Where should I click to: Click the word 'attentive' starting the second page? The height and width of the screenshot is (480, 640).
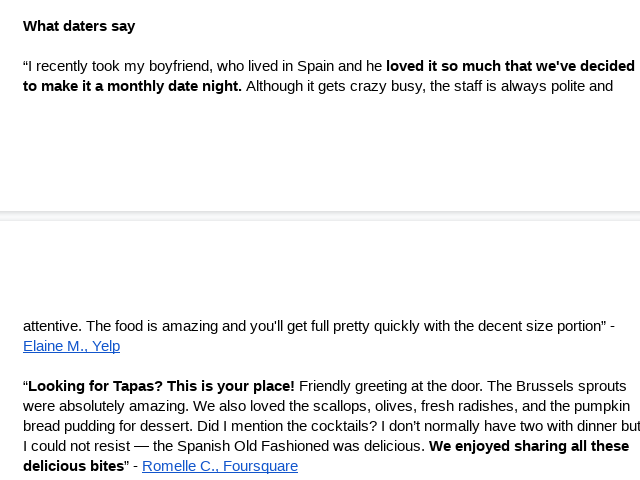[x=52, y=326]
